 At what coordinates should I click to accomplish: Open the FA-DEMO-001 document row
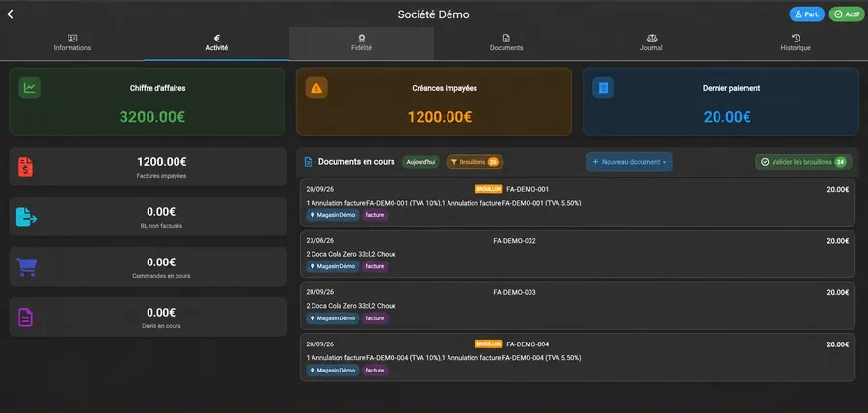click(x=578, y=202)
